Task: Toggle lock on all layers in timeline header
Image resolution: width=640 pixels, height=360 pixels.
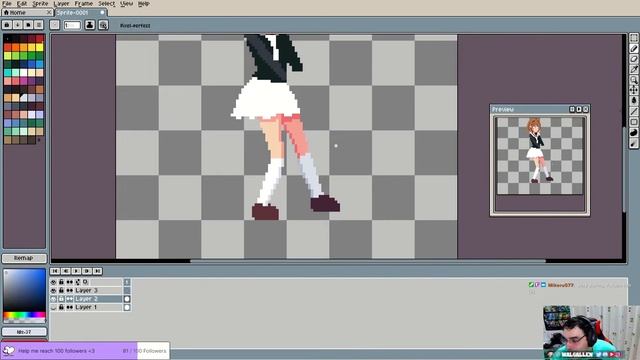Action: pyautogui.click(x=61, y=282)
